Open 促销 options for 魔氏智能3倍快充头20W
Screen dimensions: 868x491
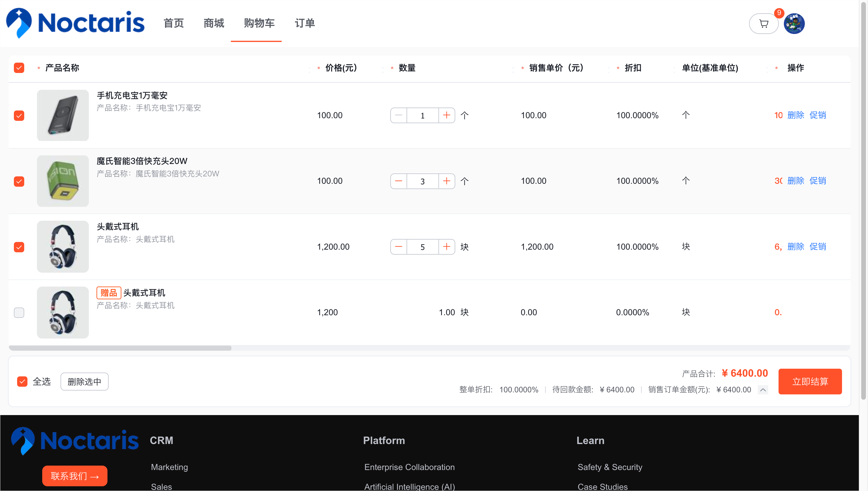pos(818,181)
